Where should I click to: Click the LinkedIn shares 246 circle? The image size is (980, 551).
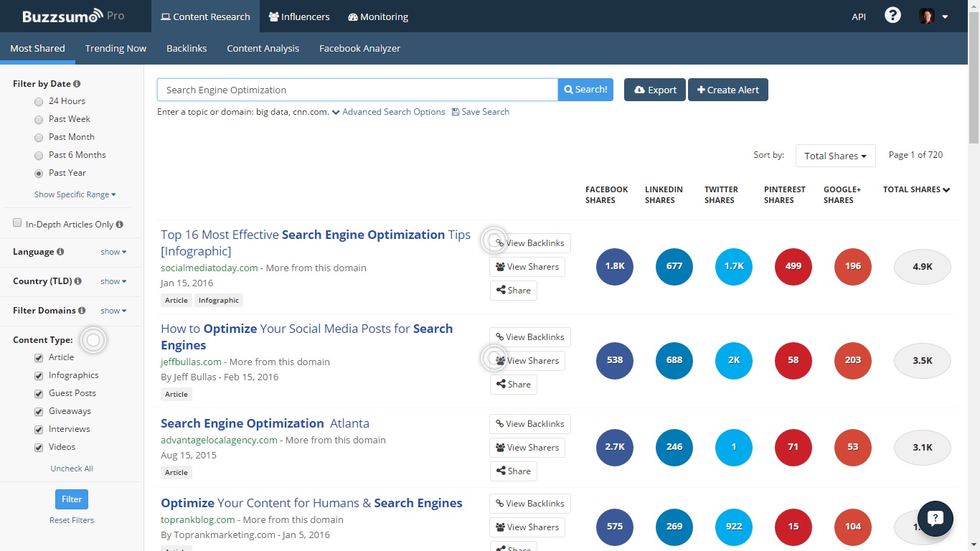click(674, 447)
